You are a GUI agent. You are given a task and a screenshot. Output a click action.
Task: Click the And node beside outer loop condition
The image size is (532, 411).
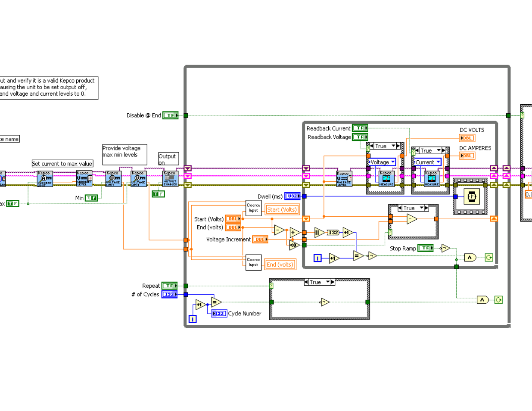click(x=483, y=300)
